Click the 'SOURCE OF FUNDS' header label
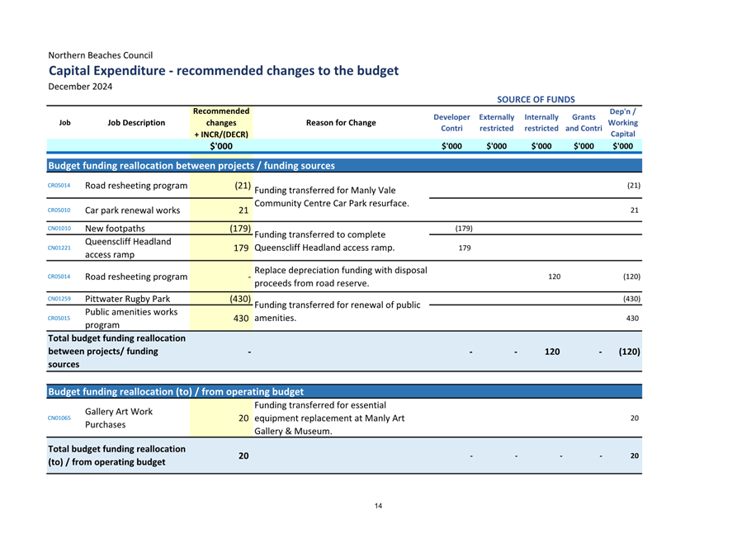756x534 pixels. point(536,100)
